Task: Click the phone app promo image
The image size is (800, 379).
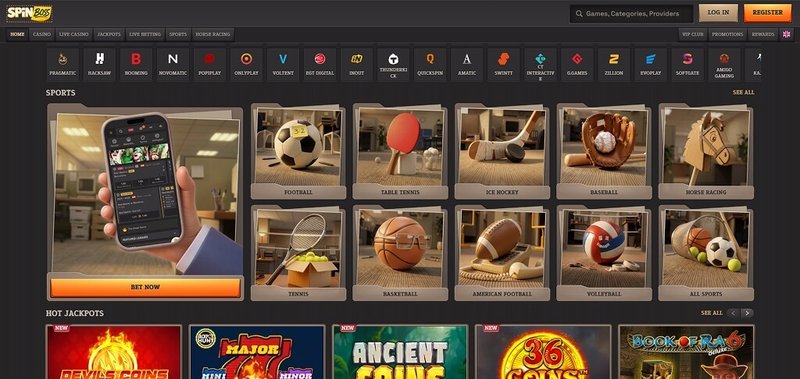Action: (x=145, y=194)
